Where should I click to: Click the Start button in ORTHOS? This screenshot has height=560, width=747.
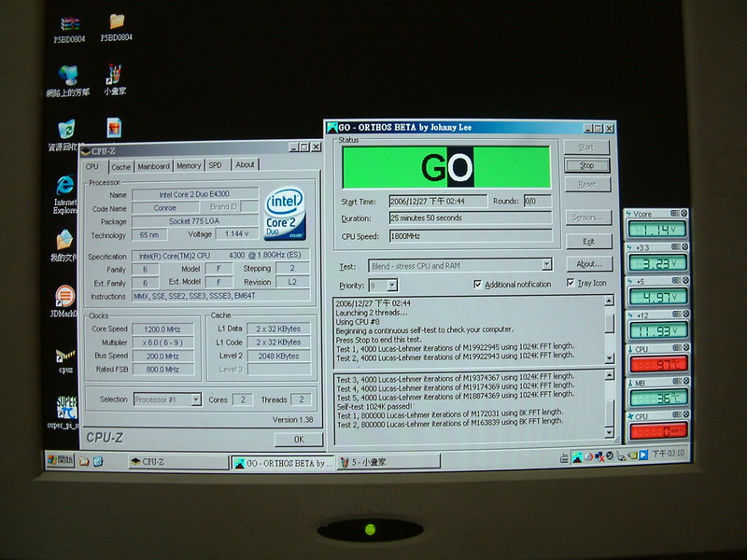586,147
